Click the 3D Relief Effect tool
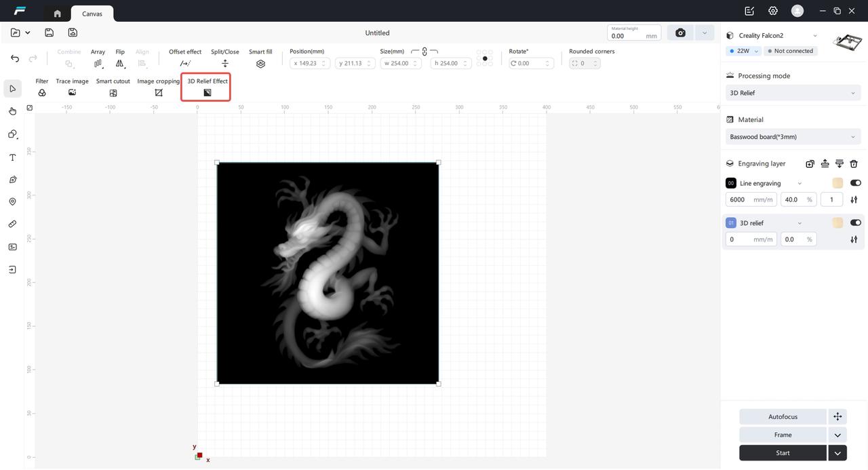The image size is (868, 470). (x=207, y=92)
